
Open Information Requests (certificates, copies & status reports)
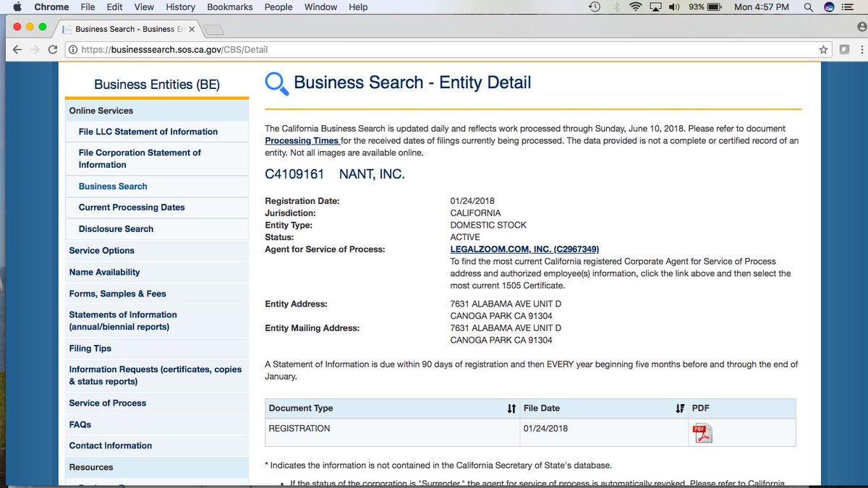156,375
